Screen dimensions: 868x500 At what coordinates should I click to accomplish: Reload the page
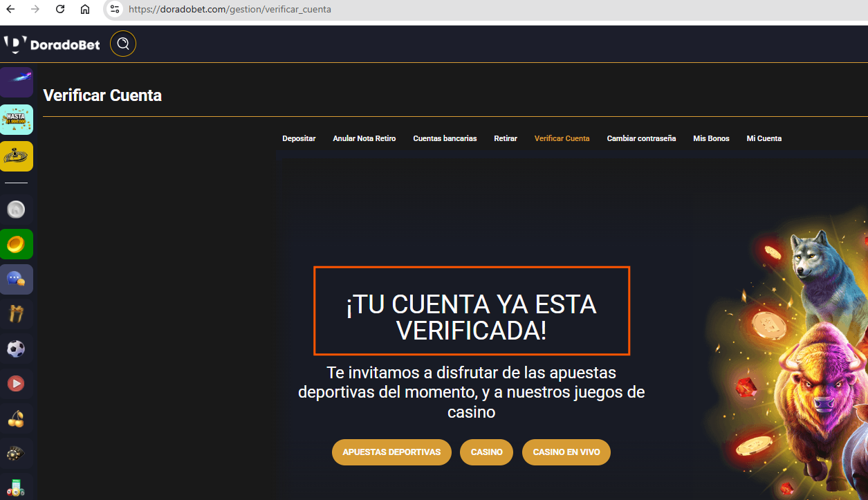(60, 10)
